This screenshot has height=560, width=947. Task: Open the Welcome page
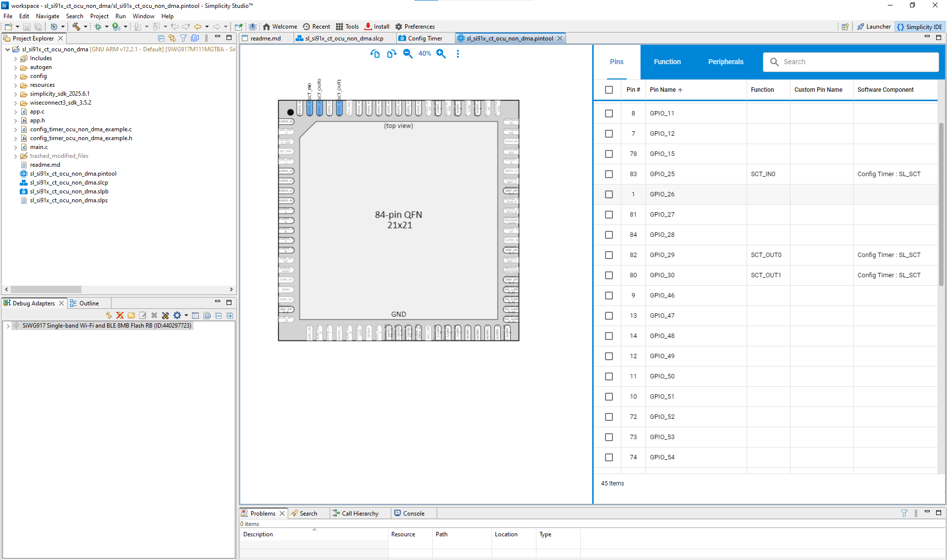(279, 26)
